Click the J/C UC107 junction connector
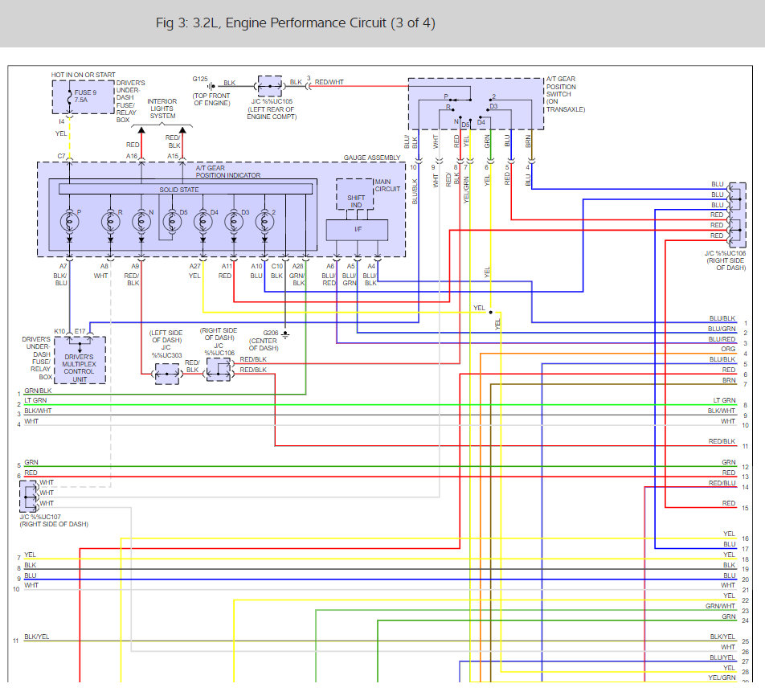 (x=29, y=497)
